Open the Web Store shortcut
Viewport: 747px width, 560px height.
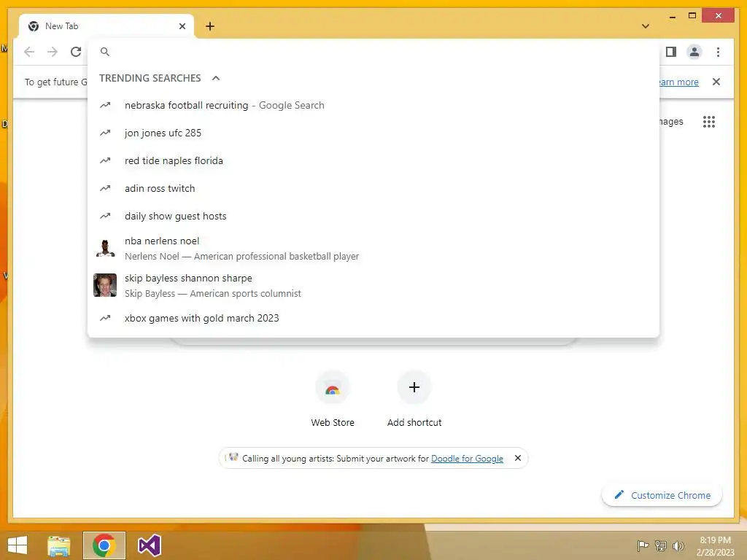click(333, 399)
